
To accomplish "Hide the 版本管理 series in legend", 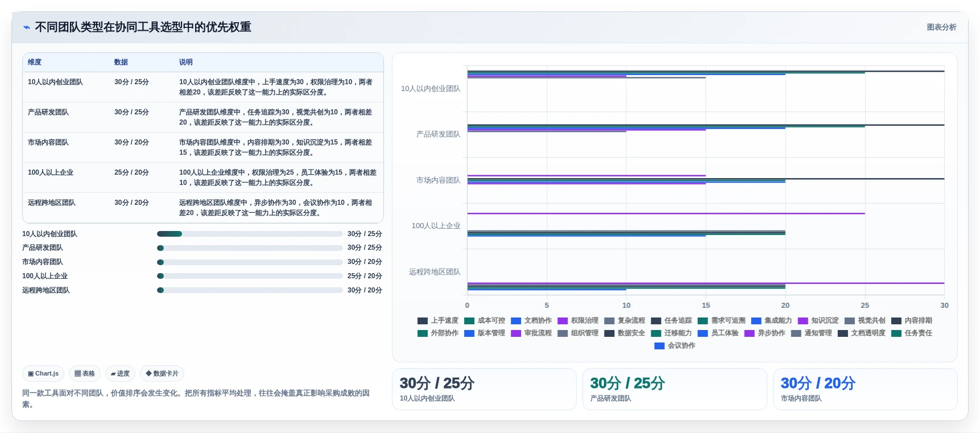I will (485, 333).
